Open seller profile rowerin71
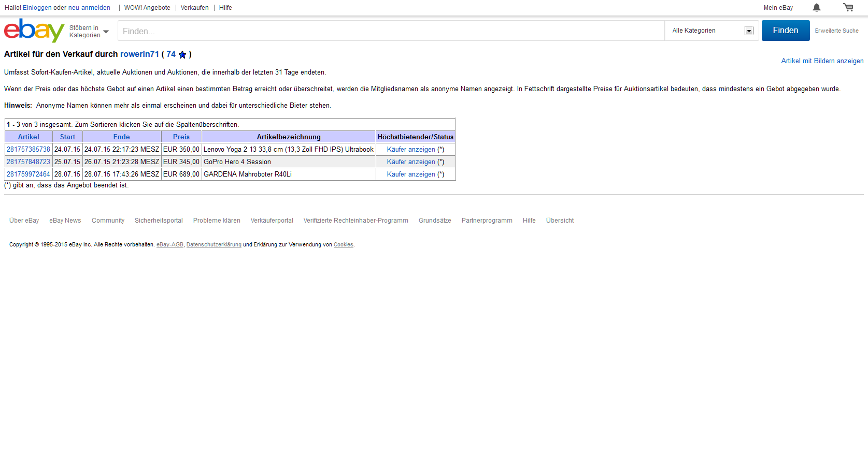 [140, 54]
